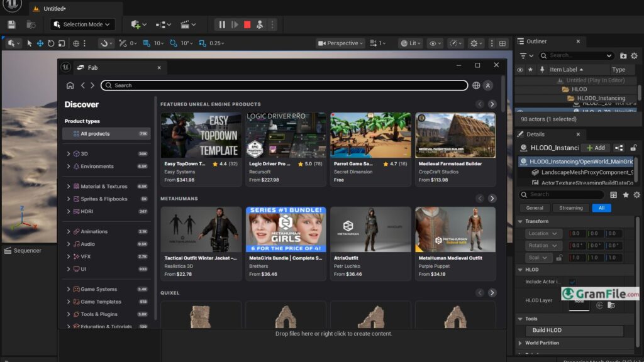Expand the World Partition section
The height and width of the screenshot is (362, 644).
[520, 343]
